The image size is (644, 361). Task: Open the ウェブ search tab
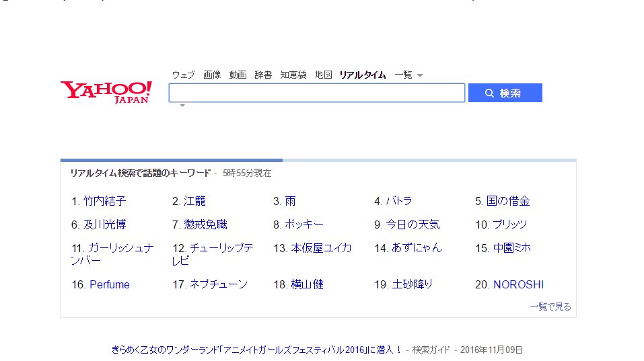tap(183, 75)
